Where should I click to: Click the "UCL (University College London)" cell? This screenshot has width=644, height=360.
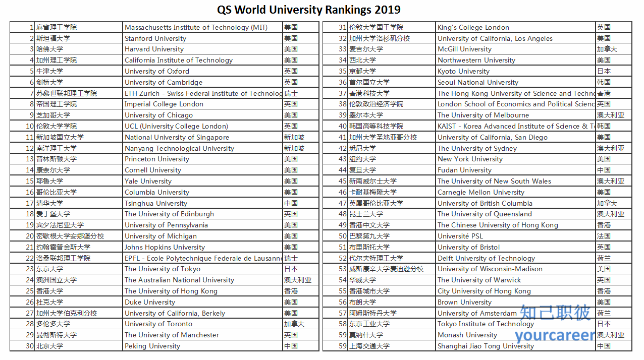tap(203, 126)
